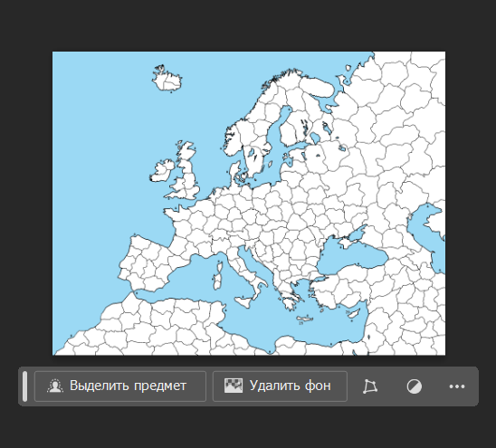Open the three-dots more options menu
The width and height of the screenshot is (496, 448).
click(457, 386)
